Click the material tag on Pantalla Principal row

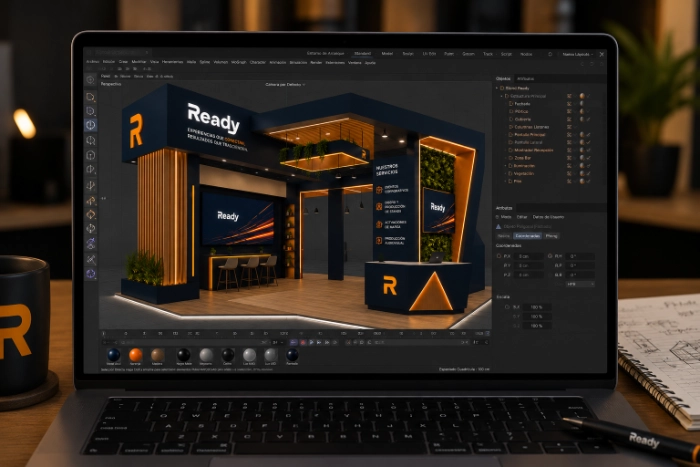coord(582,134)
